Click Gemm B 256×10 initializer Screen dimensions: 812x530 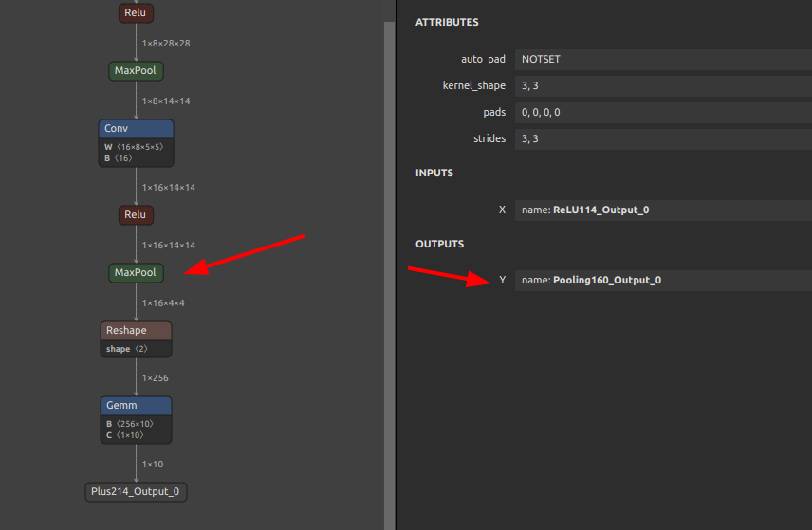pyautogui.click(x=133, y=424)
